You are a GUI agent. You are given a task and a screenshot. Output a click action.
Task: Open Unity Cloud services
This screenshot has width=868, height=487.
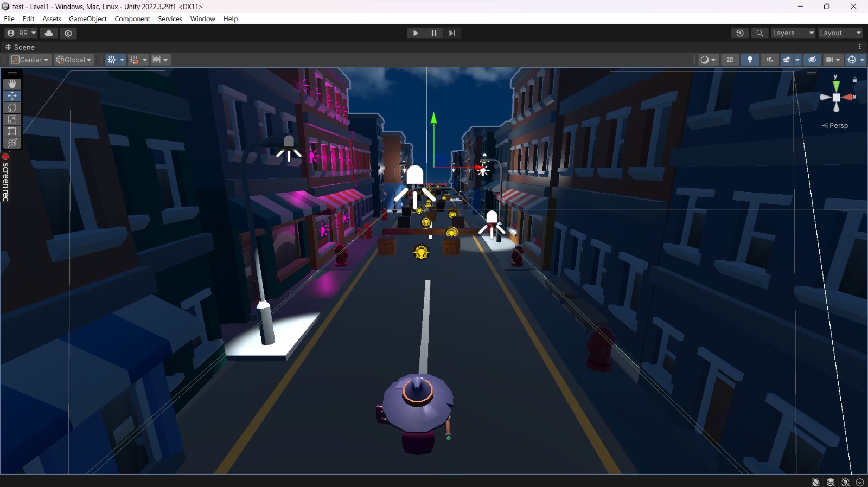point(49,33)
